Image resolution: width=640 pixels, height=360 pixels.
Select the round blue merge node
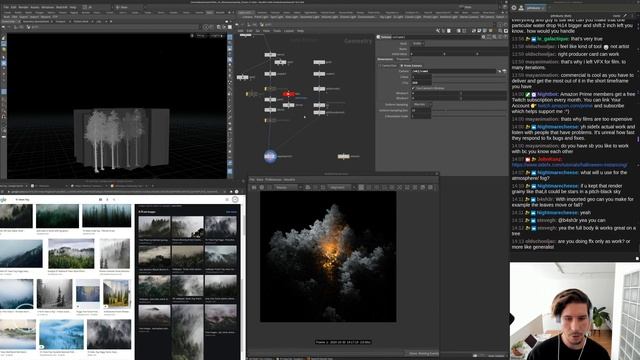(x=270, y=156)
